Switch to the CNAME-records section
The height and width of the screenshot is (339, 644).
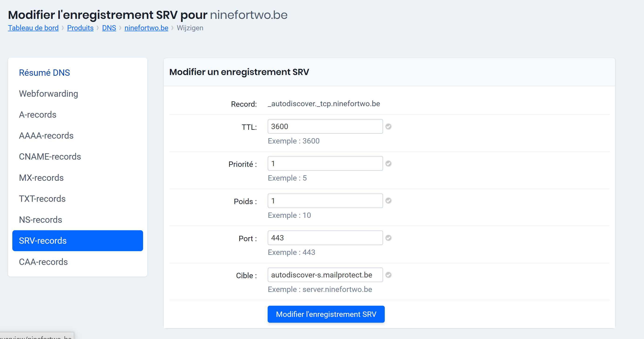tap(50, 157)
